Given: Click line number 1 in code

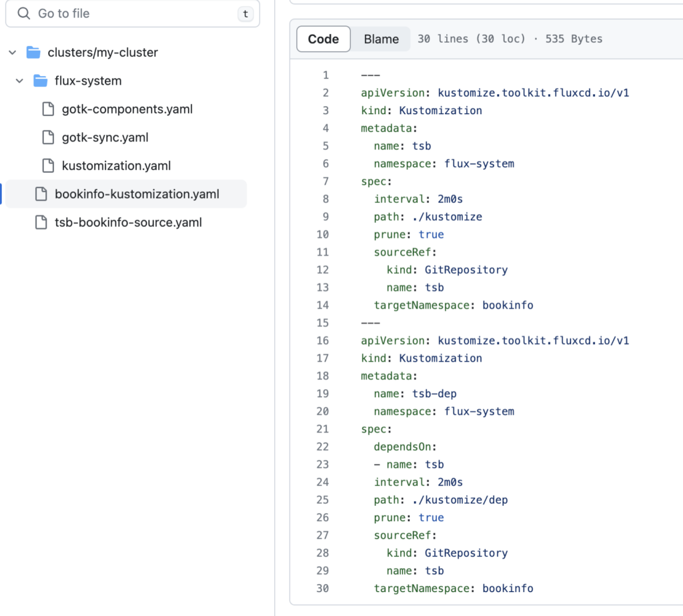Looking at the screenshot, I should coord(325,75).
